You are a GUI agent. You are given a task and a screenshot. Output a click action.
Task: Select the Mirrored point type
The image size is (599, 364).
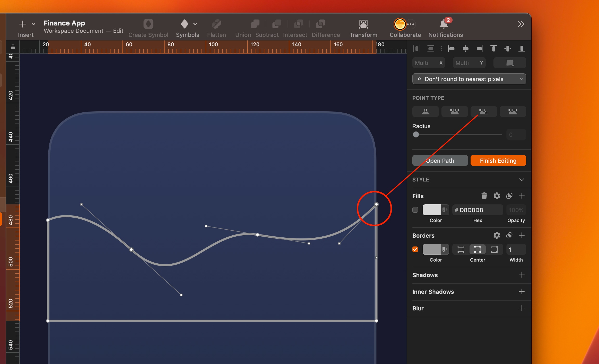click(454, 112)
